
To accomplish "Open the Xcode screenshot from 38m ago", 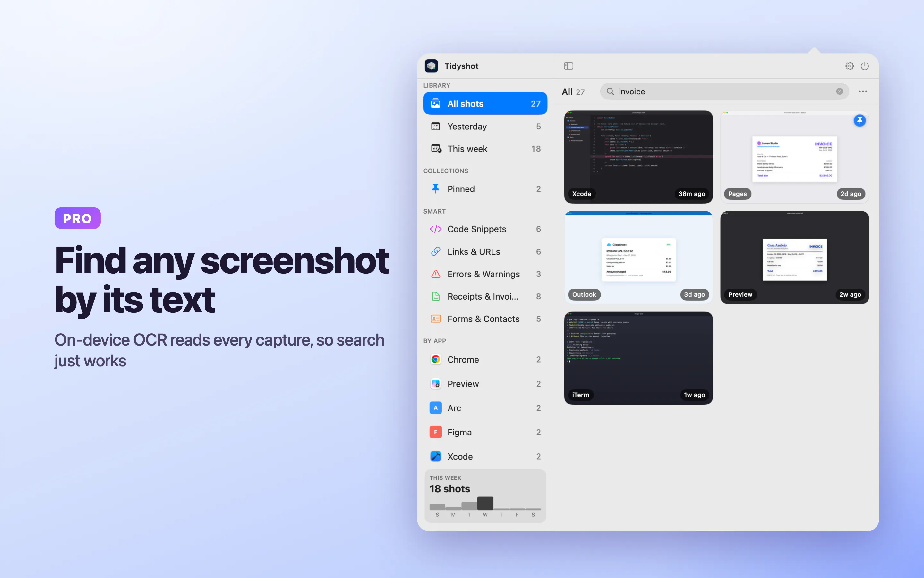I will click(638, 157).
